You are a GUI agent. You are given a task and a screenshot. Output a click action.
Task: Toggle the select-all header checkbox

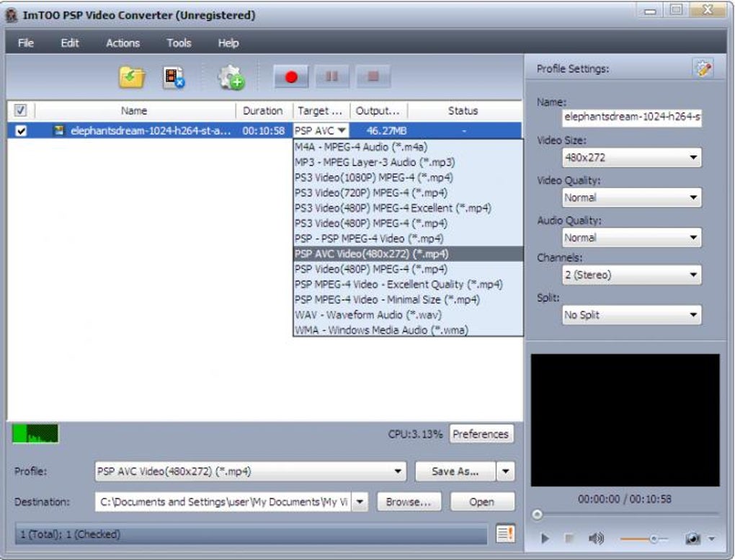point(20,111)
